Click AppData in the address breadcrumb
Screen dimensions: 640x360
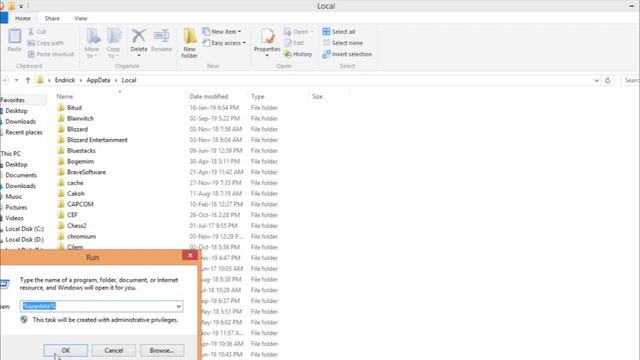point(98,80)
